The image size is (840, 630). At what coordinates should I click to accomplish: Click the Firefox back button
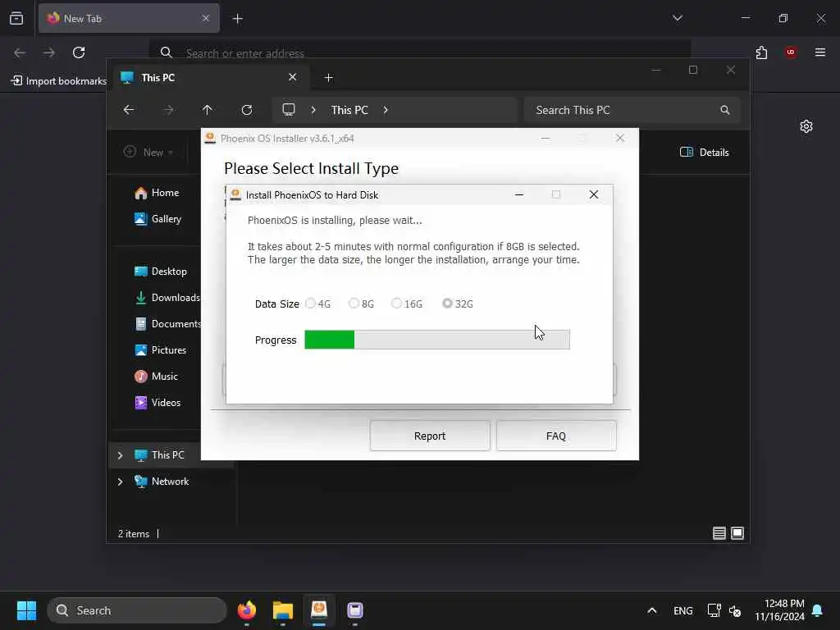click(20, 52)
